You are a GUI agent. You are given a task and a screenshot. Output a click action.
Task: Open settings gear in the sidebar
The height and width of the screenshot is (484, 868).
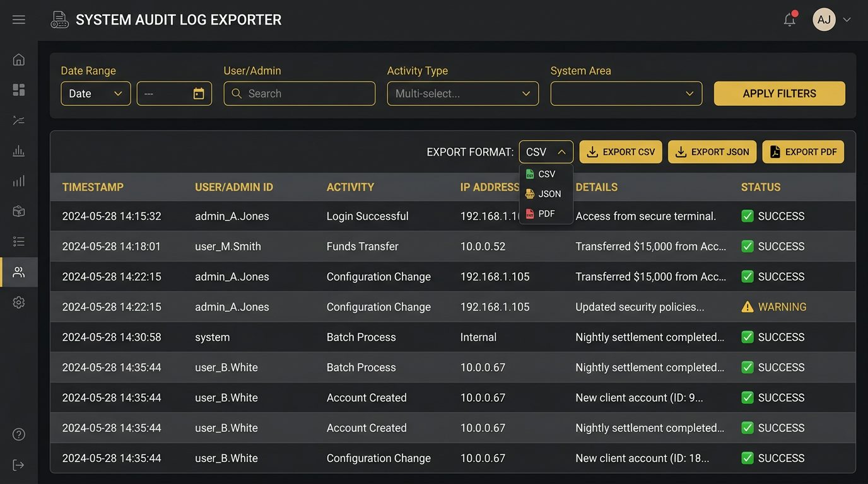19,302
